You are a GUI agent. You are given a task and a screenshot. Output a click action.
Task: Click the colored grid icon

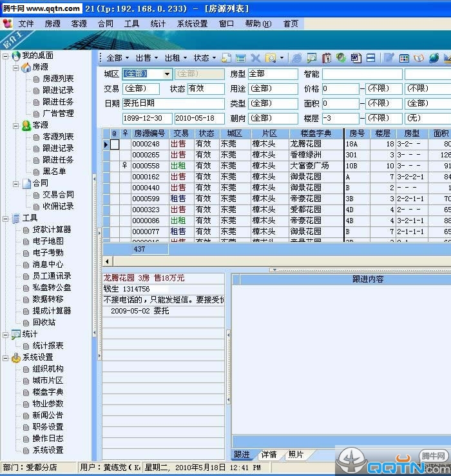pyautogui.click(x=404, y=58)
